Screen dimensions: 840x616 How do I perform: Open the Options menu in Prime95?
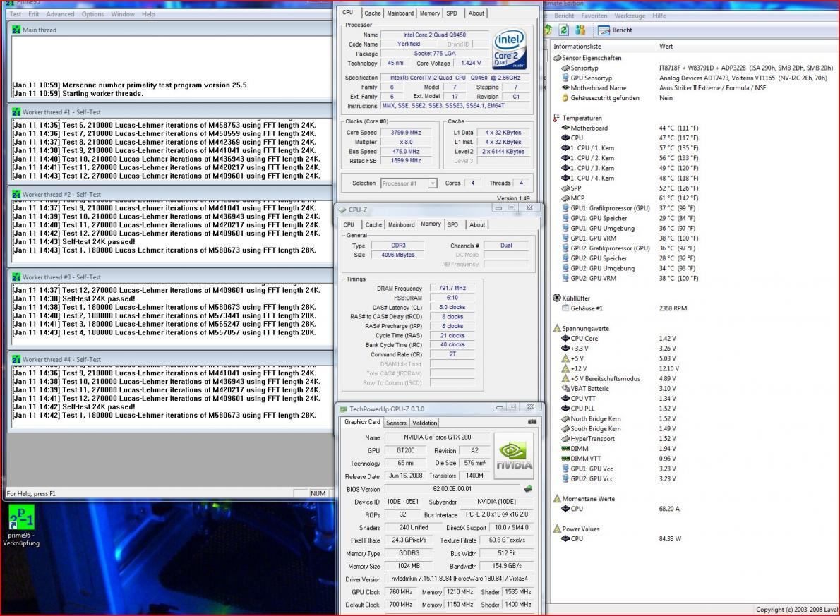(x=92, y=14)
